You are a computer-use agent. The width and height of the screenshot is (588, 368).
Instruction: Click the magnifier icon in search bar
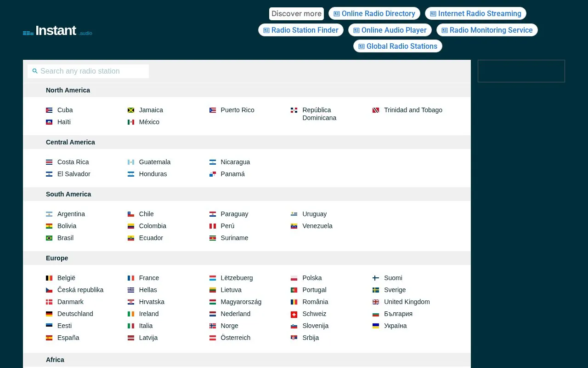35,71
